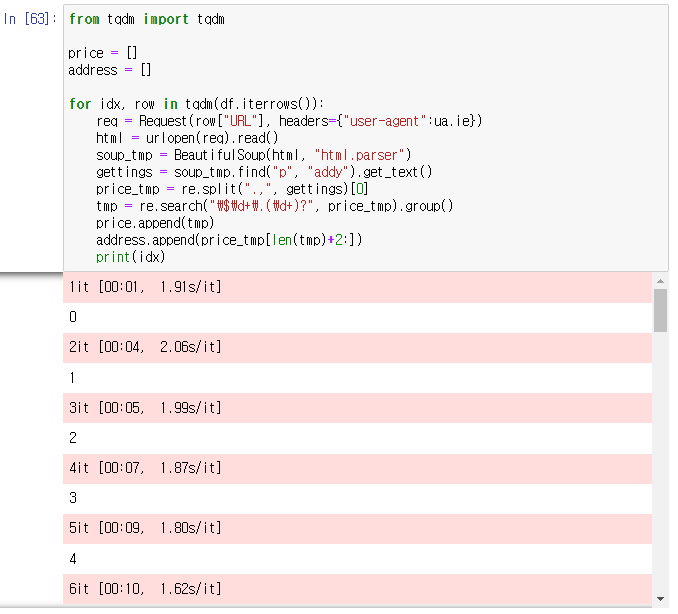Click the 'for idx, row in tqdm' line

click(x=196, y=104)
